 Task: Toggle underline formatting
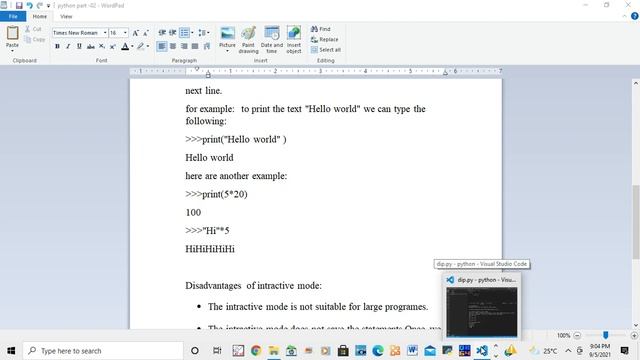coord(79,46)
